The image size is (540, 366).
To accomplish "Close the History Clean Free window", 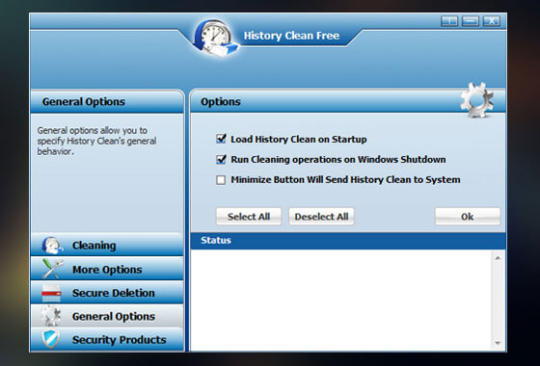I will pyautogui.click(x=491, y=21).
